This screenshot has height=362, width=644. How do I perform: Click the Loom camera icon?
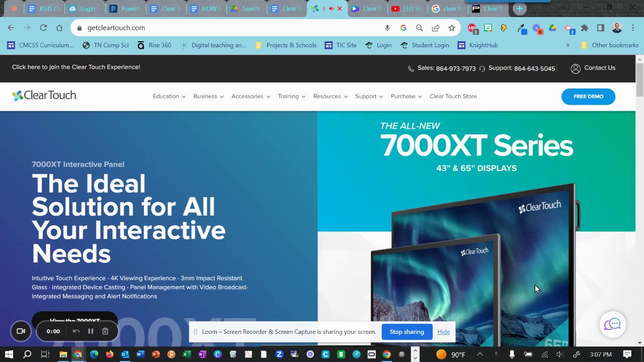point(21,331)
